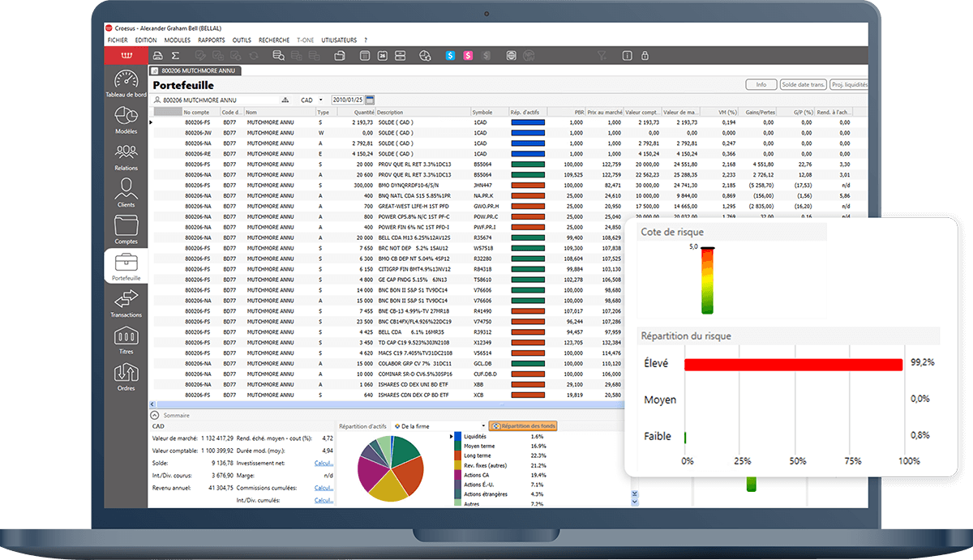
Task: Open the Titres module
Action: pyautogui.click(x=126, y=340)
